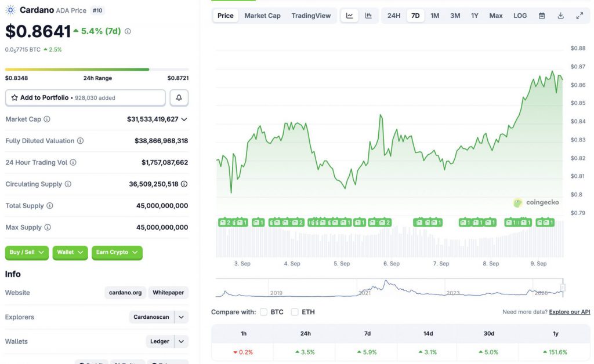Viewport: 594px width, 364px height.
Task: Click the info icon beside 7d price change
Action: coord(128,31)
